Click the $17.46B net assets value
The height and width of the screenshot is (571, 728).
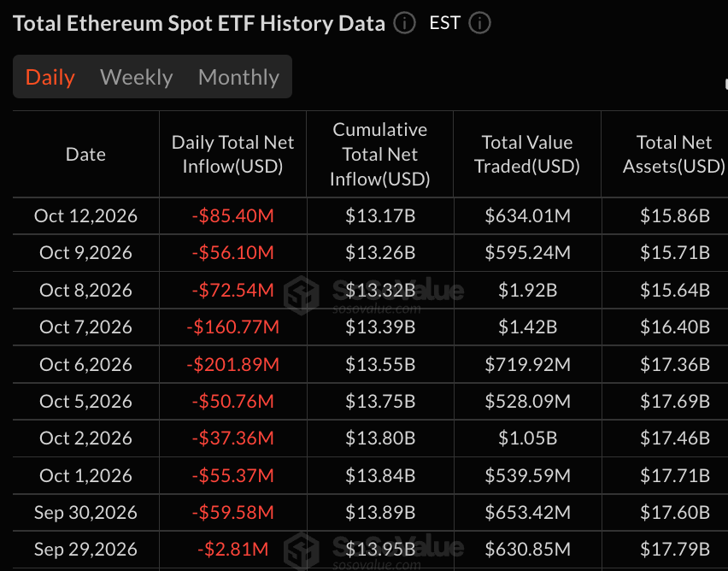(675, 439)
